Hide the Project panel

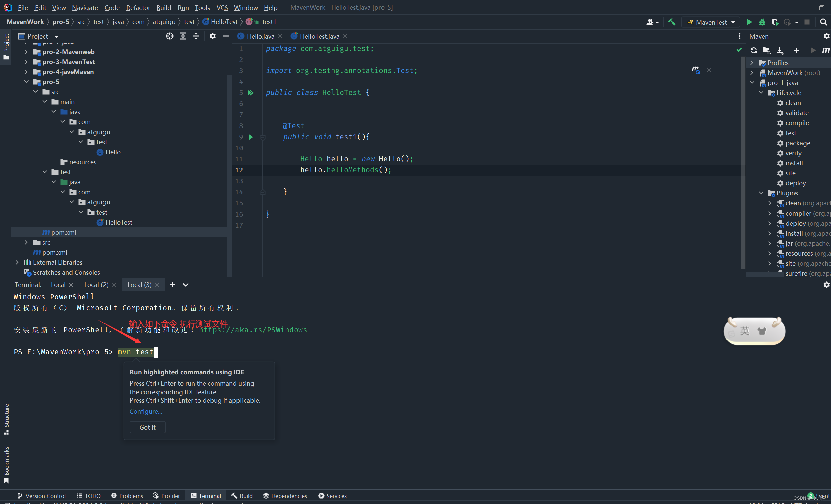coord(226,36)
